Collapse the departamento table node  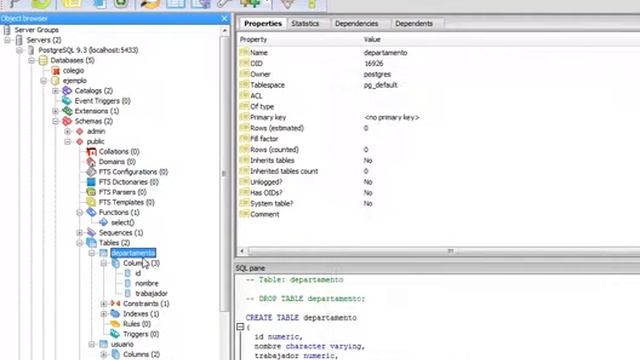pyautogui.click(x=92, y=253)
